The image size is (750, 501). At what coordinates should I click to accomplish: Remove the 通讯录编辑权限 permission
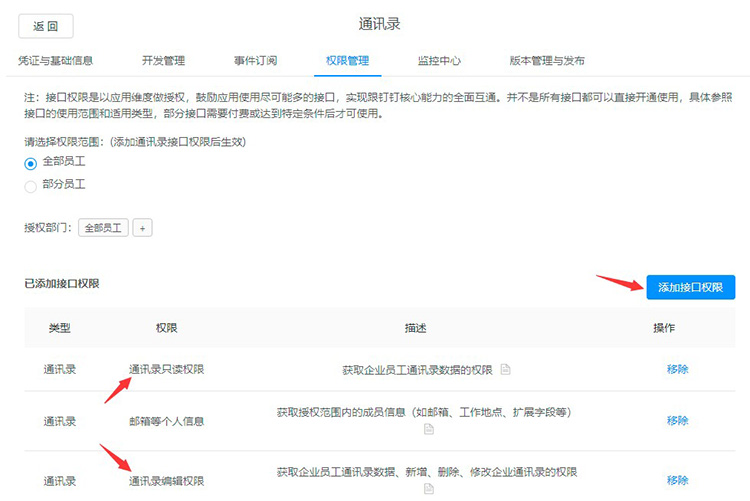(x=677, y=480)
